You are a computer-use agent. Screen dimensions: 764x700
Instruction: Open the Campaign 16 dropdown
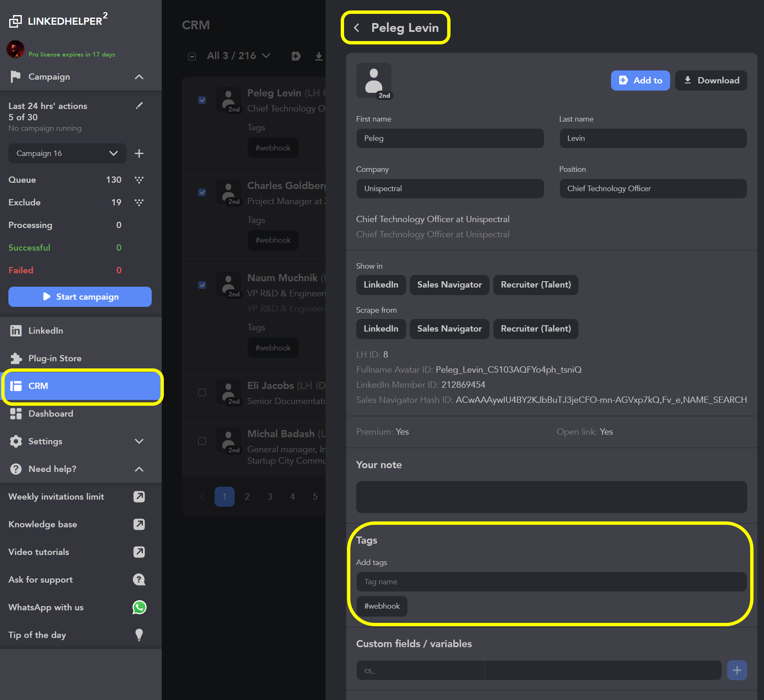click(67, 153)
